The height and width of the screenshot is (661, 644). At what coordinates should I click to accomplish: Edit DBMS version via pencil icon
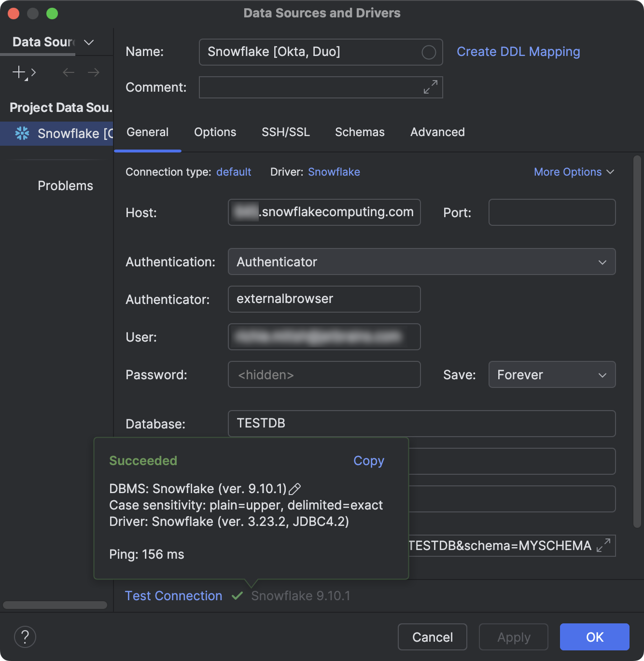click(x=295, y=489)
